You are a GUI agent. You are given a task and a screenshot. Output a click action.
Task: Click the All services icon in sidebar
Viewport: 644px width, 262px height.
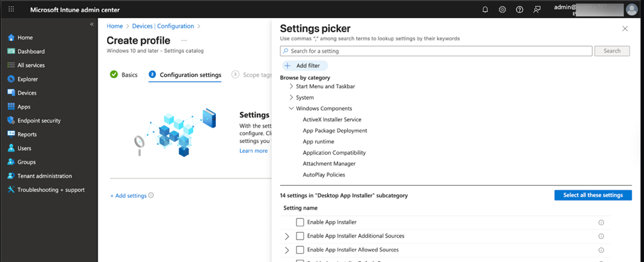(11, 65)
